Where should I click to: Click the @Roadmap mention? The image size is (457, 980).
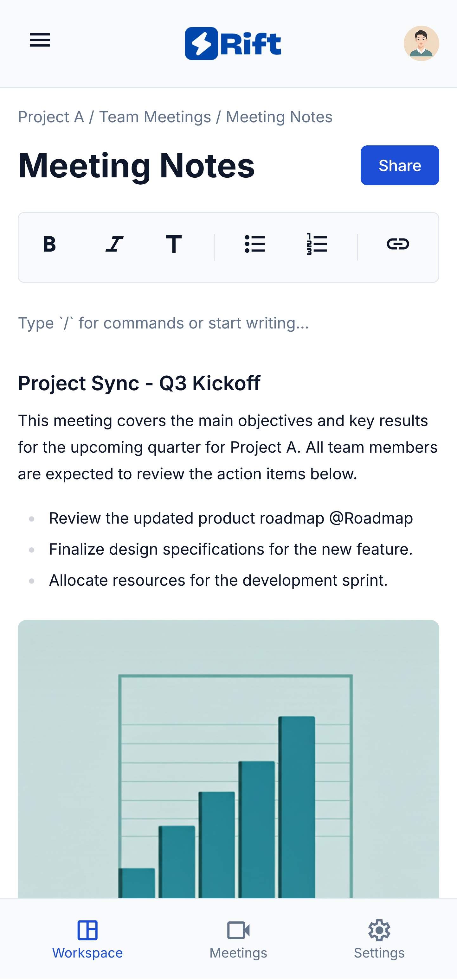tap(371, 518)
